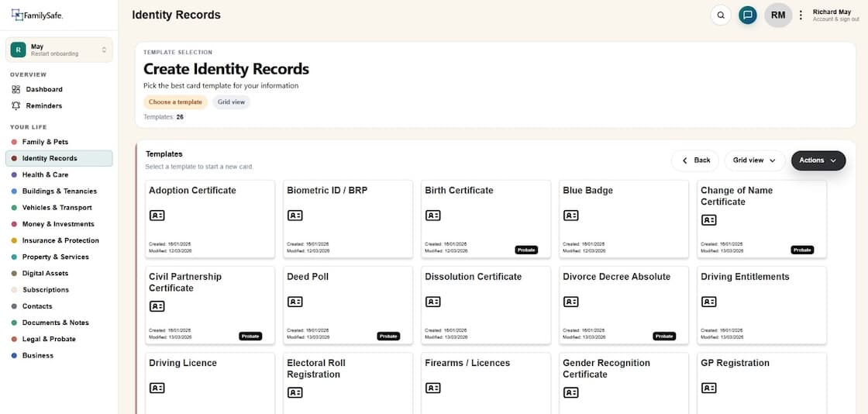868x414 pixels.
Task: Select the Blue Badge template title
Action: click(588, 191)
